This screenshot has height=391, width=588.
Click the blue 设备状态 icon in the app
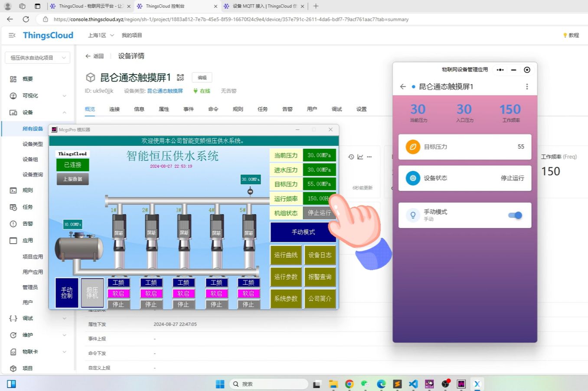point(413,178)
